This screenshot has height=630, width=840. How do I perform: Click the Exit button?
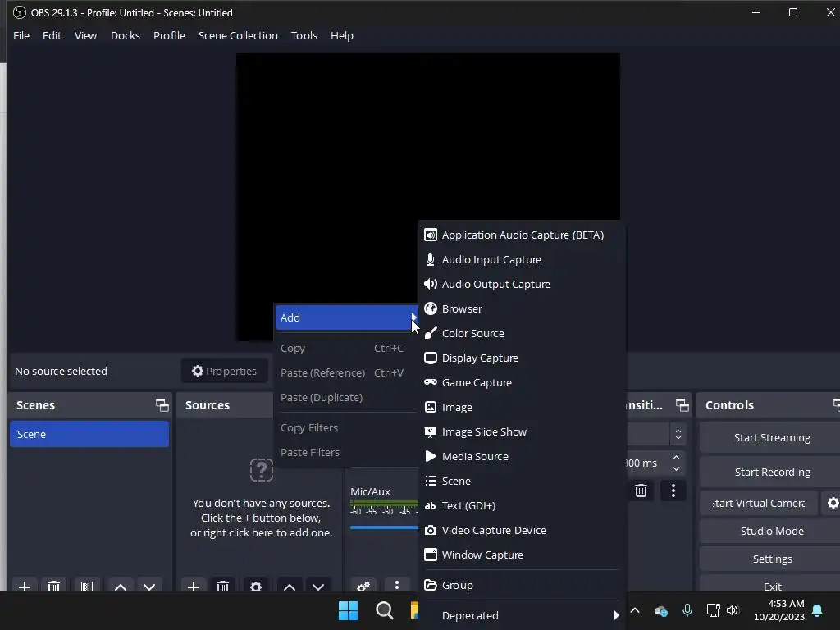pyautogui.click(x=771, y=585)
